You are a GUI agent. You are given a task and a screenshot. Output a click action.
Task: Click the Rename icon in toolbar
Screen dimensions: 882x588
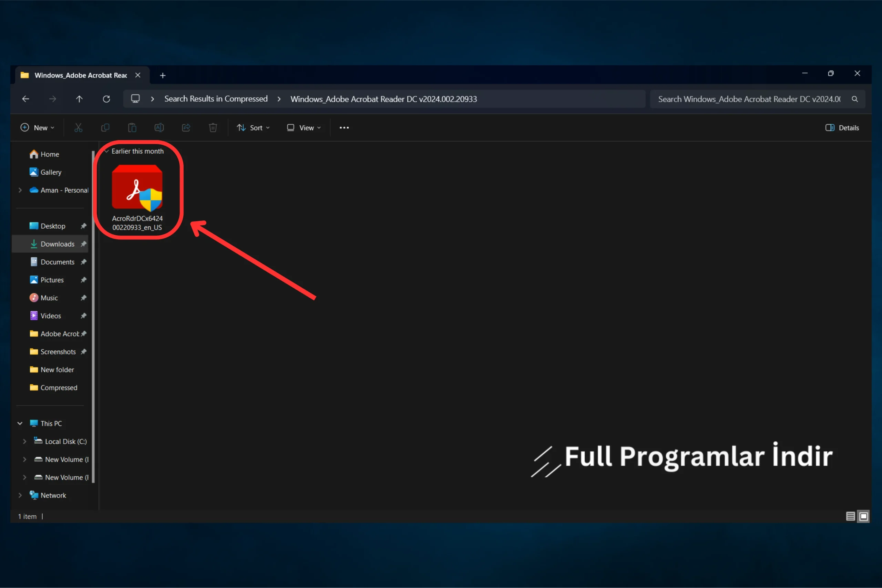(159, 128)
